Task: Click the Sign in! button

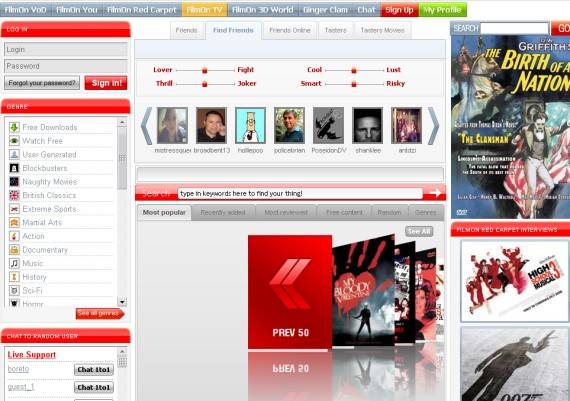Action: pyautogui.click(x=106, y=83)
